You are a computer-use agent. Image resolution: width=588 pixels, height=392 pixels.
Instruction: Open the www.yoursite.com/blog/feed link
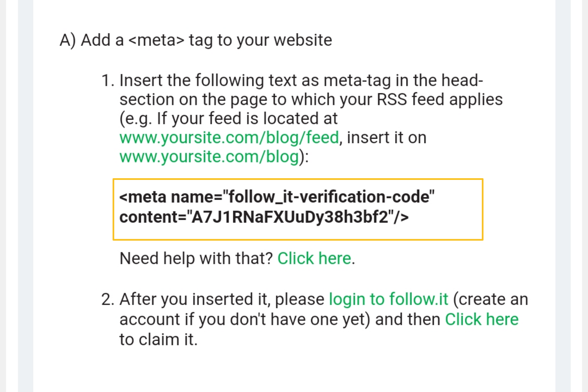(x=229, y=138)
